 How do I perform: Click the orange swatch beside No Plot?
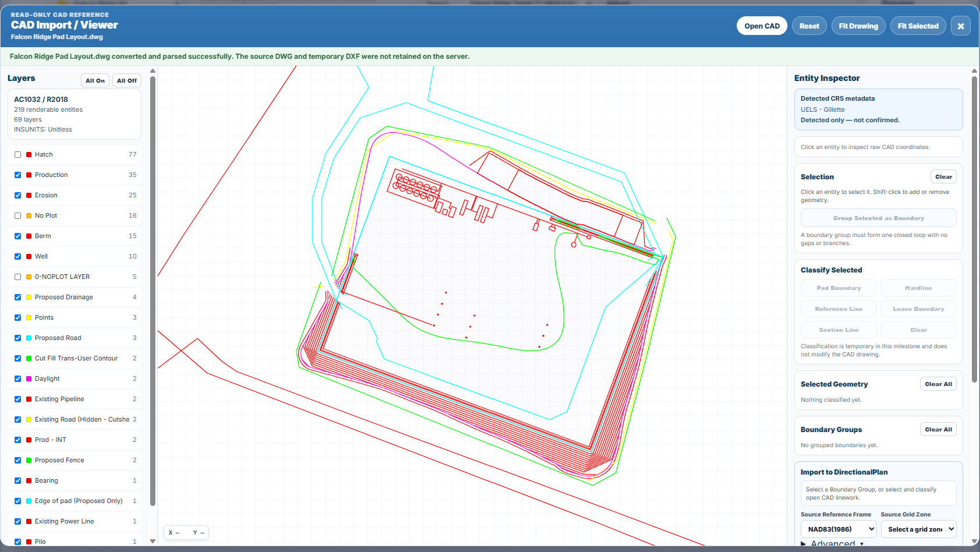point(29,215)
